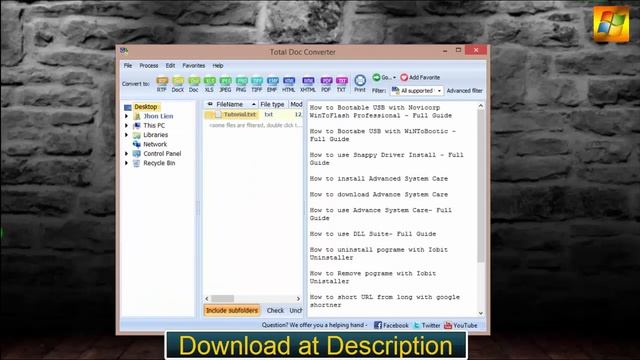Open the Help menu
Image resolution: width=640 pixels, height=360 pixels.
pyautogui.click(x=218, y=65)
